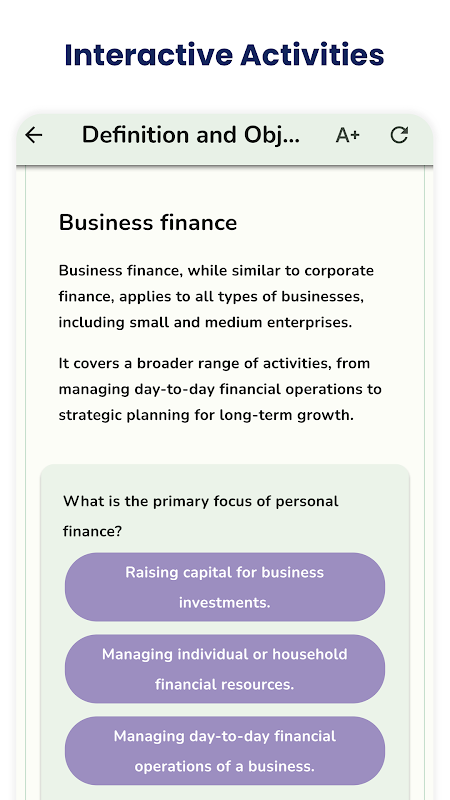Viewport: 450px width, 800px height.
Task: Click the phrase 'managing day-to-day financial operations to'
Action: [x=220, y=389]
